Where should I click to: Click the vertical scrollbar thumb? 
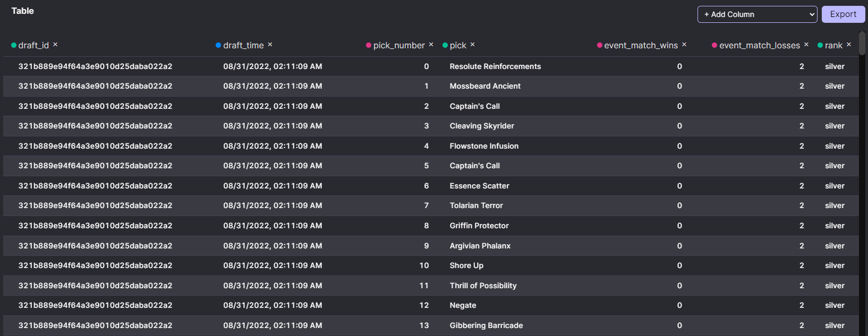[x=862, y=42]
